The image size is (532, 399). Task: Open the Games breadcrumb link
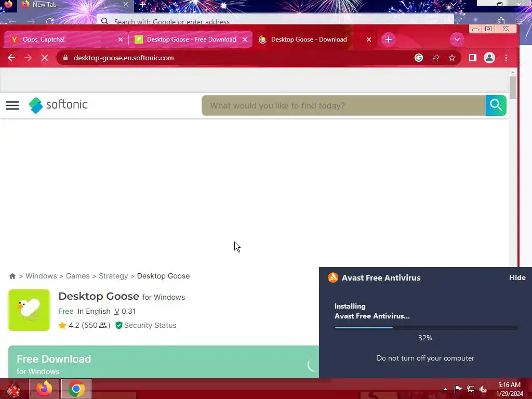coord(78,276)
